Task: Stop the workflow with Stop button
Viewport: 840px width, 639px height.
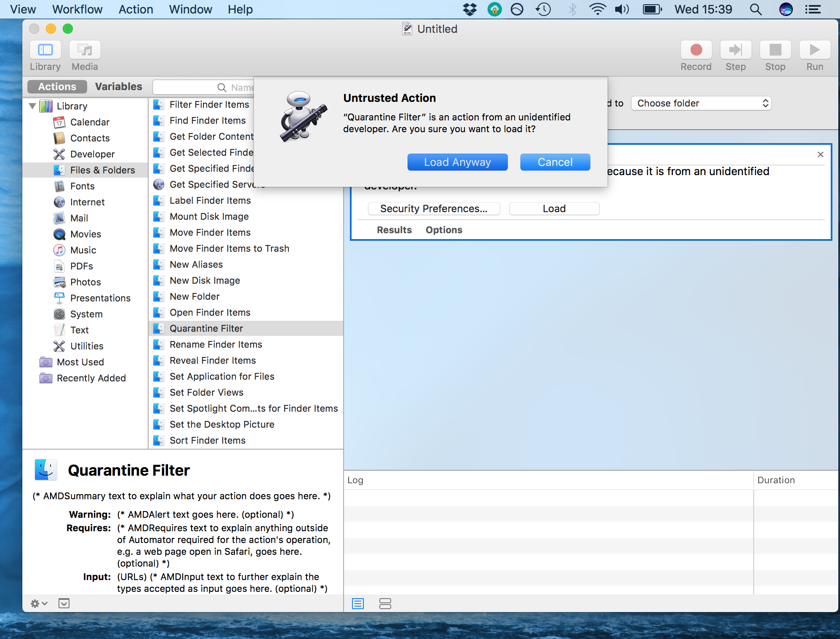Action: tap(775, 50)
